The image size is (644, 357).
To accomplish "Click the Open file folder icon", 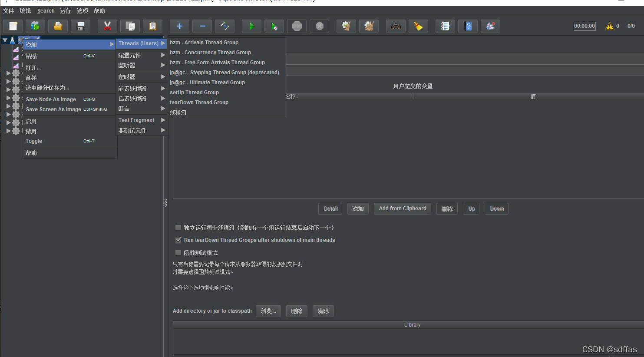I will coord(58,26).
